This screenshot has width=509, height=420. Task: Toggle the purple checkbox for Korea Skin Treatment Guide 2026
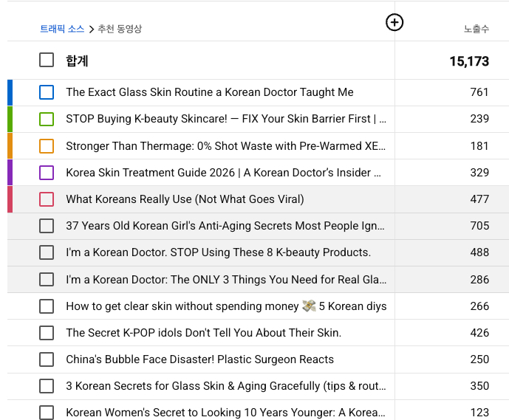coord(47,173)
